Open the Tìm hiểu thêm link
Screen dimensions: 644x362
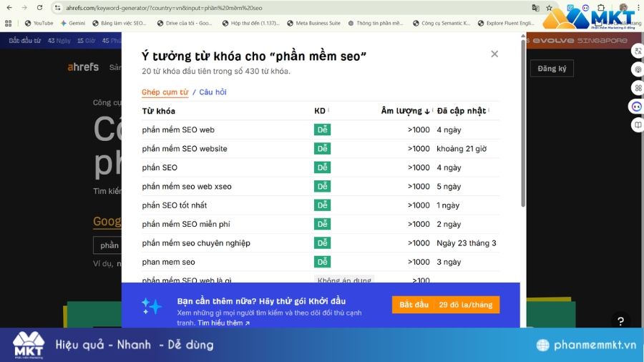pyautogui.click(x=224, y=323)
